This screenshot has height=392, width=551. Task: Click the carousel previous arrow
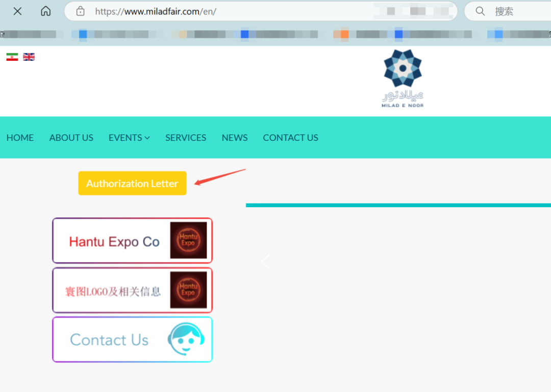(266, 261)
